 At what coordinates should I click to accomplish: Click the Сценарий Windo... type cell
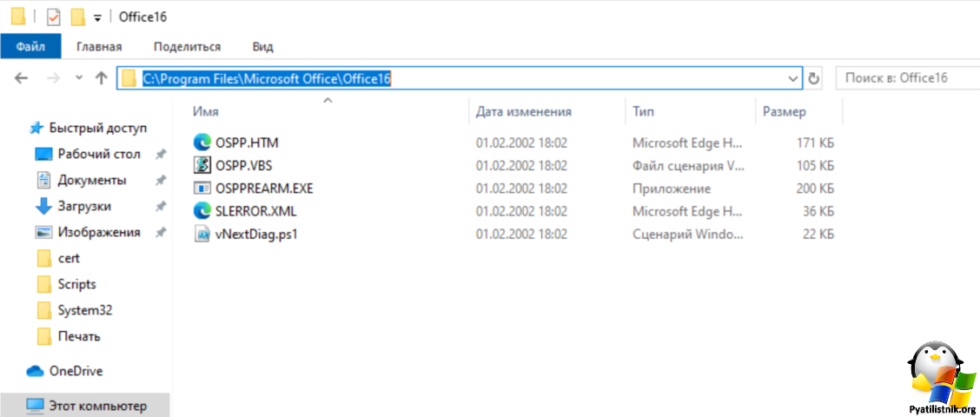tap(688, 235)
